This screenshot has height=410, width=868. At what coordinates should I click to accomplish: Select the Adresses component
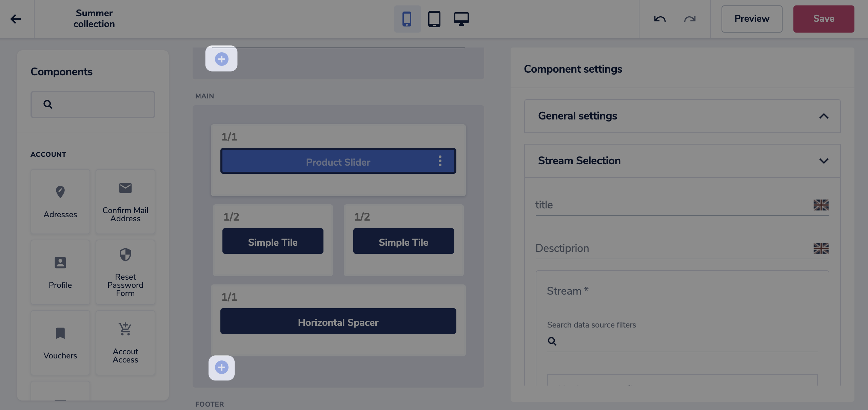click(x=60, y=202)
